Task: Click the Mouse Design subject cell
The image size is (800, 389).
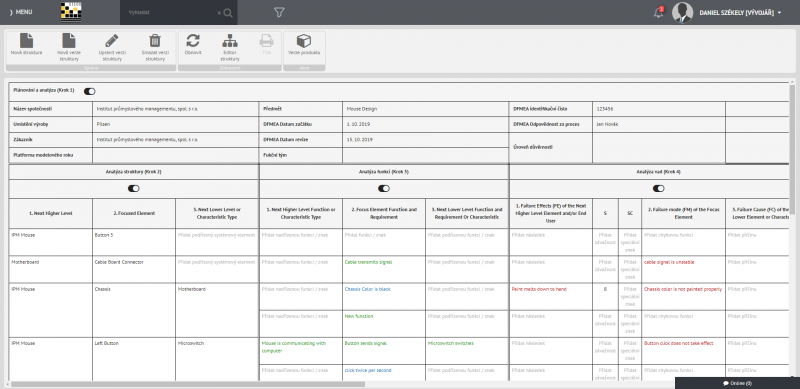Action: click(425, 109)
